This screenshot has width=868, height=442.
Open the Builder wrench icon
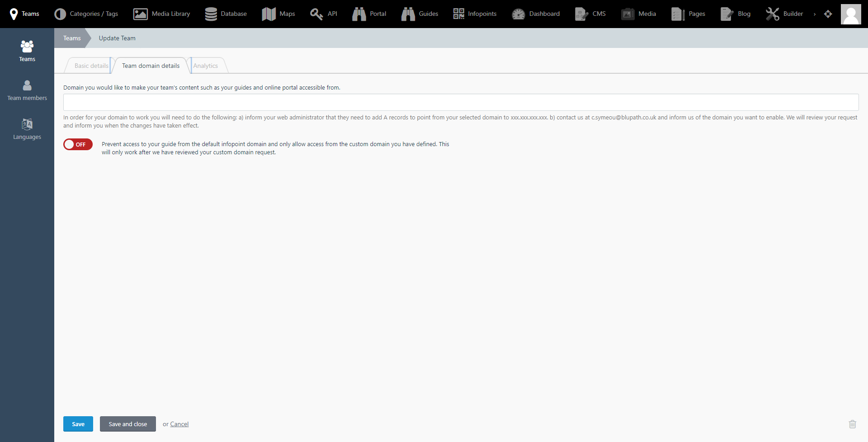(773, 14)
